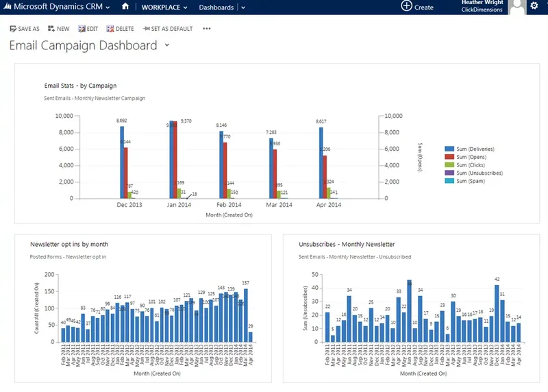Screen dimensions: 548x392
Task: Expand the Microsoft Dynamics CRM dropdown arrow
Action: click(x=108, y=8)
